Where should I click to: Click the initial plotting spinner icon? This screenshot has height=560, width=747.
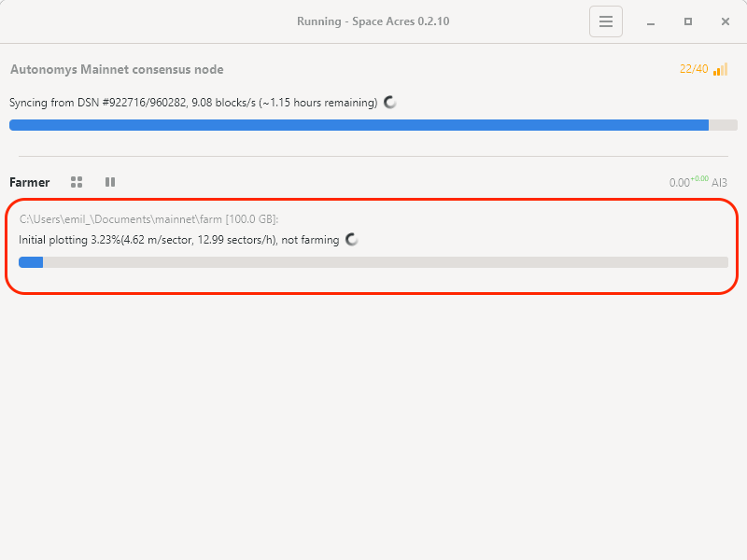pos(352,240)
